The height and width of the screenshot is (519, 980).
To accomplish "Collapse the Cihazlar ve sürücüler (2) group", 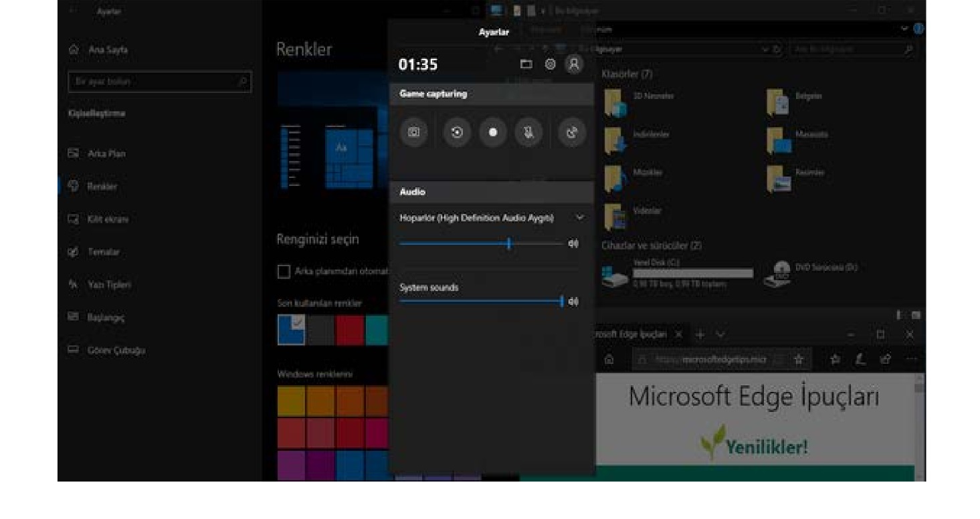I will coord(651,245).
